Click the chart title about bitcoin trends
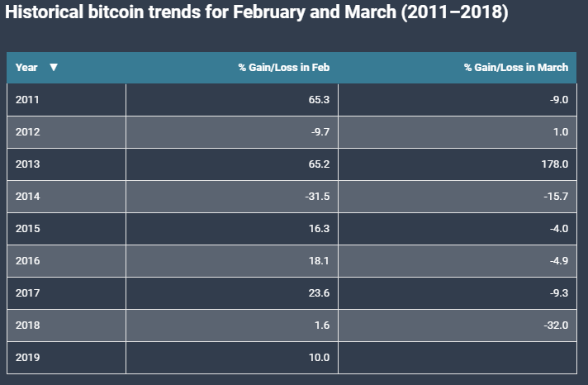This screenshot has width=588, height=385. click(257, 14)
